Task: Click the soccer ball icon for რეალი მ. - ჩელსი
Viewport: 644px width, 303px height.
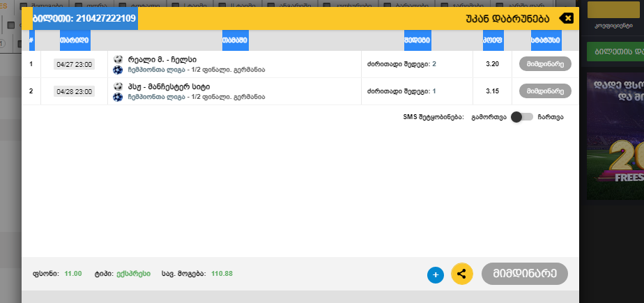Action: coord(118,59)
